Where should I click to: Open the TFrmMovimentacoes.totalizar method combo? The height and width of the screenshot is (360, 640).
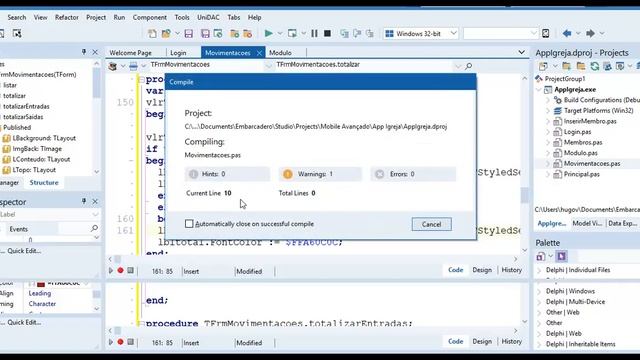tap(368, 65)
